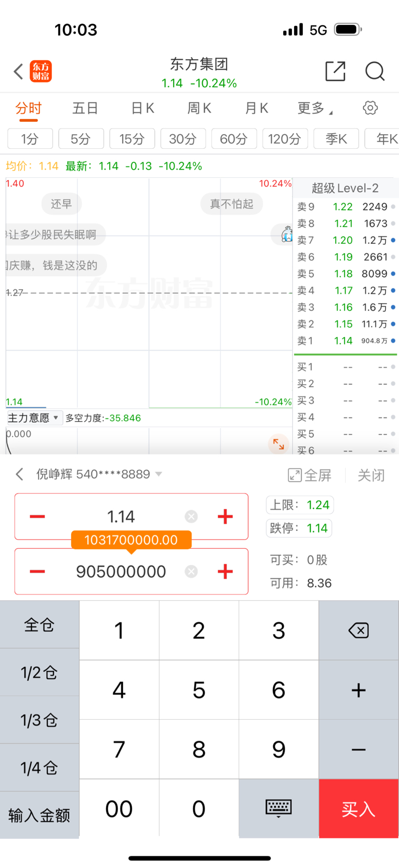The image size is (399, 868).
Task: Select the 15分 period chip
Action: click(x=132, y=139)
